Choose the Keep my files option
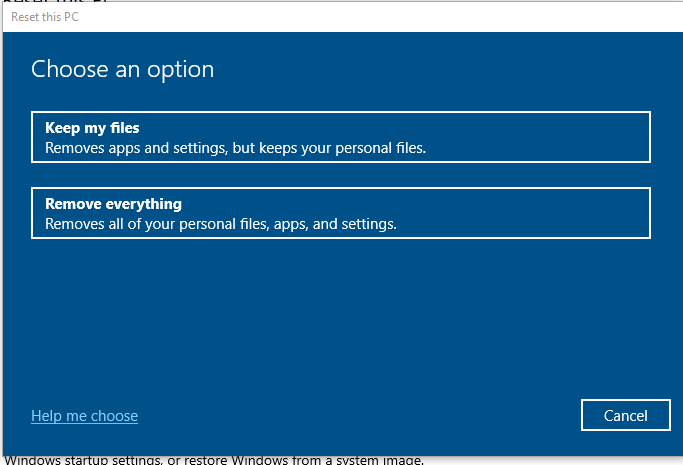 coord(341,137)
